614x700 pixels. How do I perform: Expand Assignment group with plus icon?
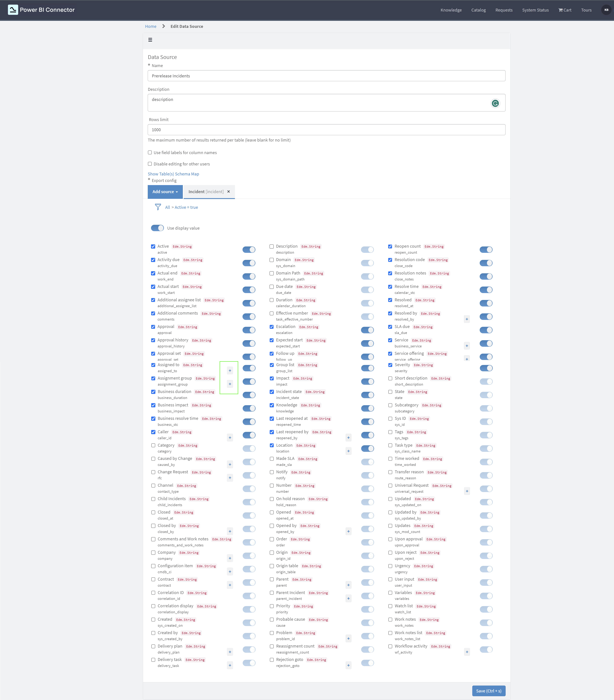(x=230, y=384)
